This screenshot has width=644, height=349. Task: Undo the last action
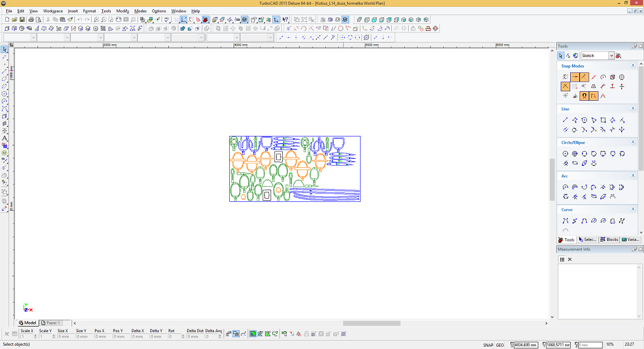tap(80, 20)
